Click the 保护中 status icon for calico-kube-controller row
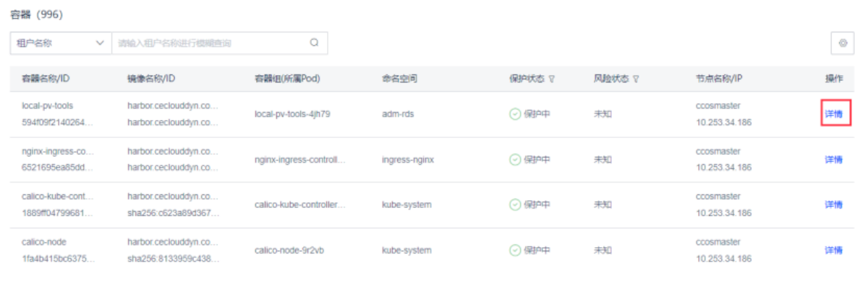 coord(514,205)
